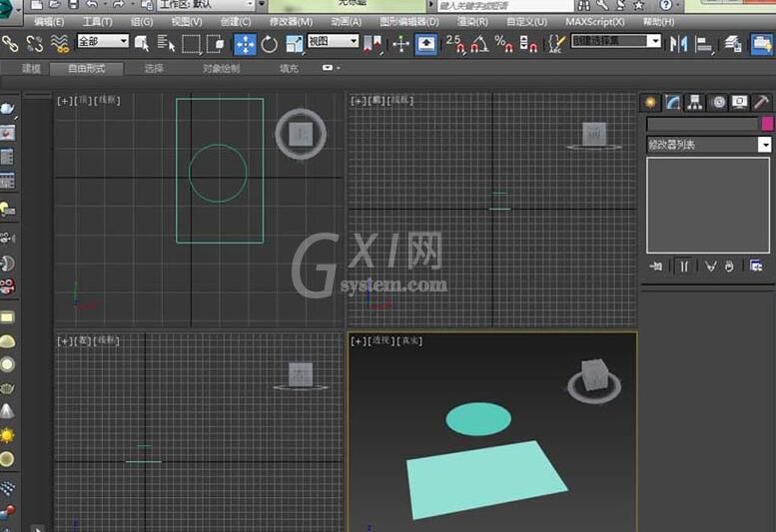Open the 修改器列表 modifier list dropdown

(x=709, y=145)
